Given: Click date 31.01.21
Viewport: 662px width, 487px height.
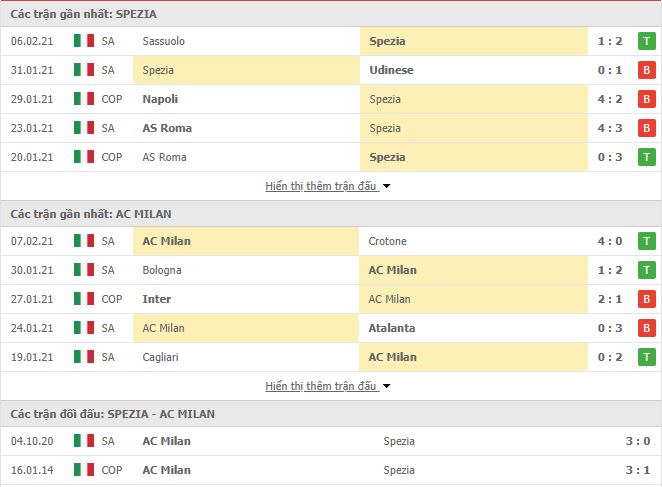Looking at the screenshot, I should pyautogui.click(x=32, y=70).
